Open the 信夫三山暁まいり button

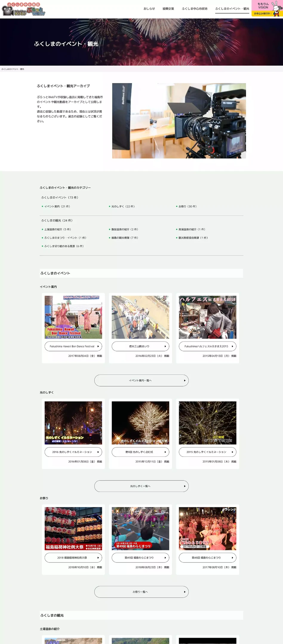pos(140,346)
